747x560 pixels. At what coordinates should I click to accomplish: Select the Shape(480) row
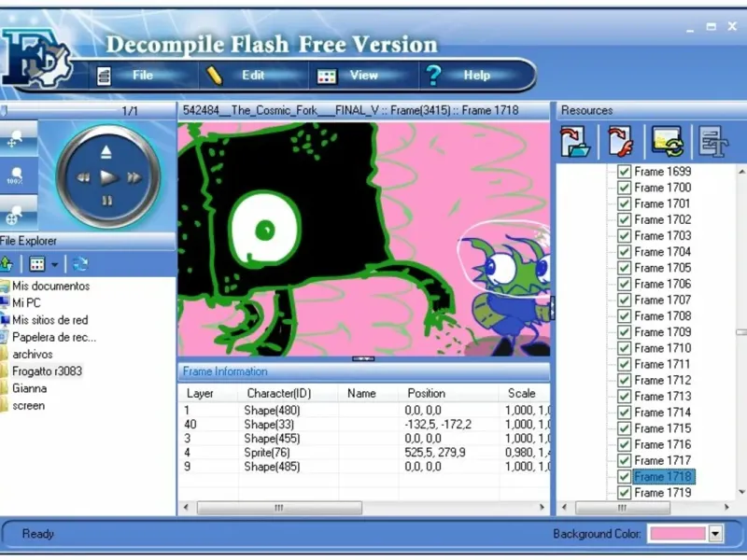point(364,410)
